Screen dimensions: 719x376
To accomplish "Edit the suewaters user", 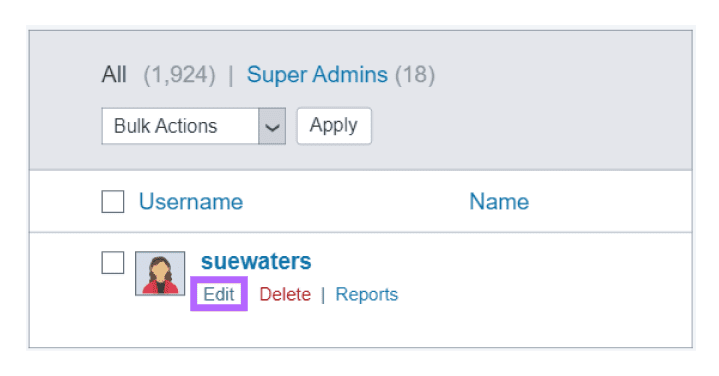I will pos(219,294).
